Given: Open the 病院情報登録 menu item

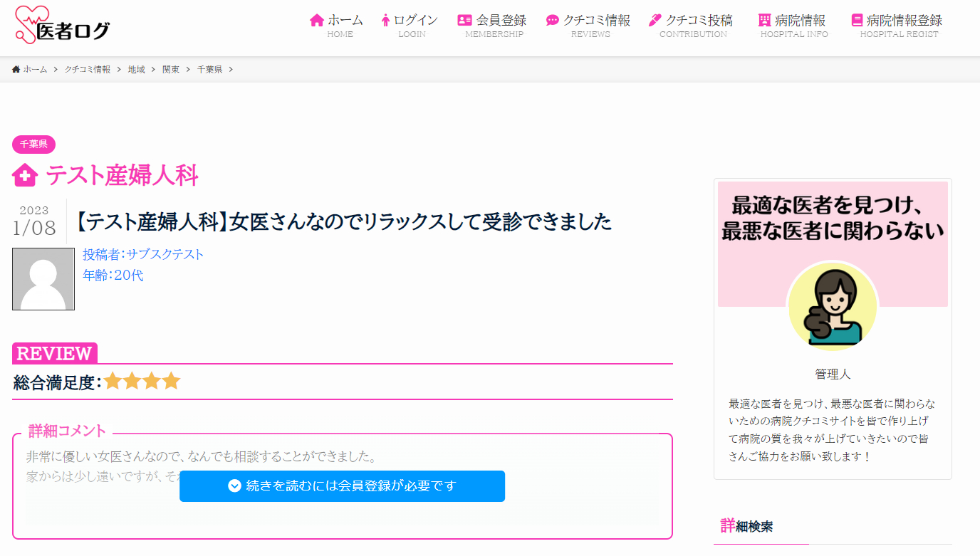Looking at the screenshot, I should 897,26.
